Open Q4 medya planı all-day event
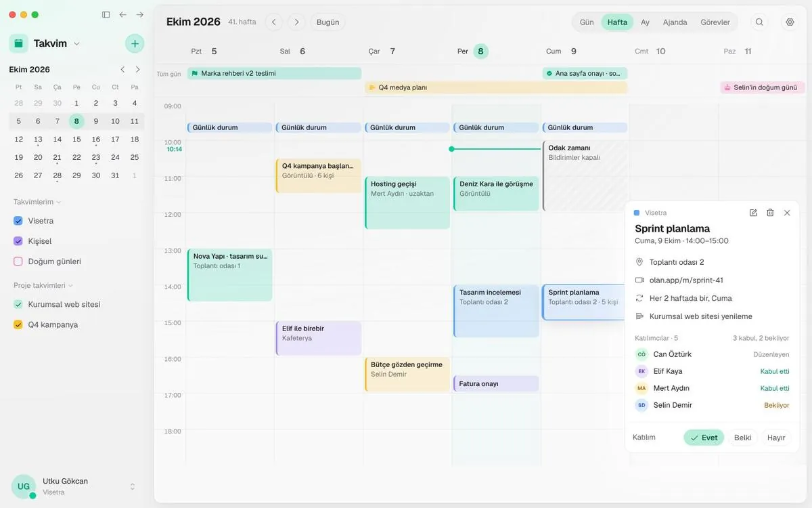The height and width of the screenshot is (508, 812). 496,87
